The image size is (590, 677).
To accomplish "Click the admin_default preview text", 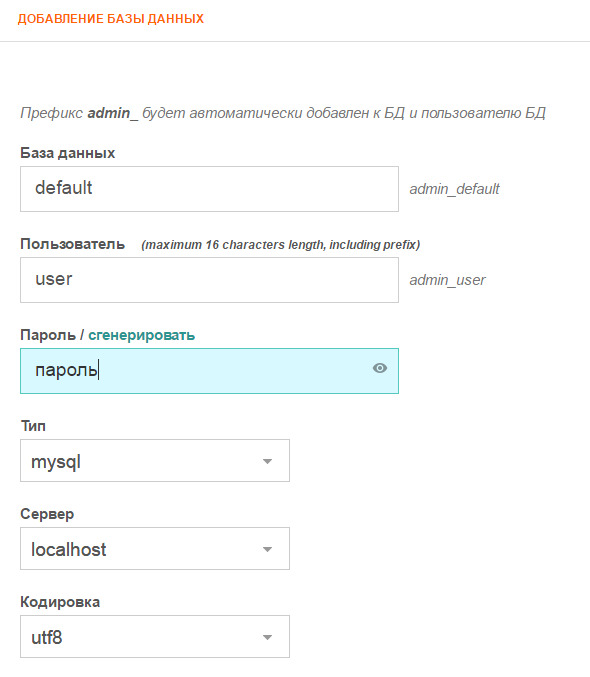I will tap(454, 189).
